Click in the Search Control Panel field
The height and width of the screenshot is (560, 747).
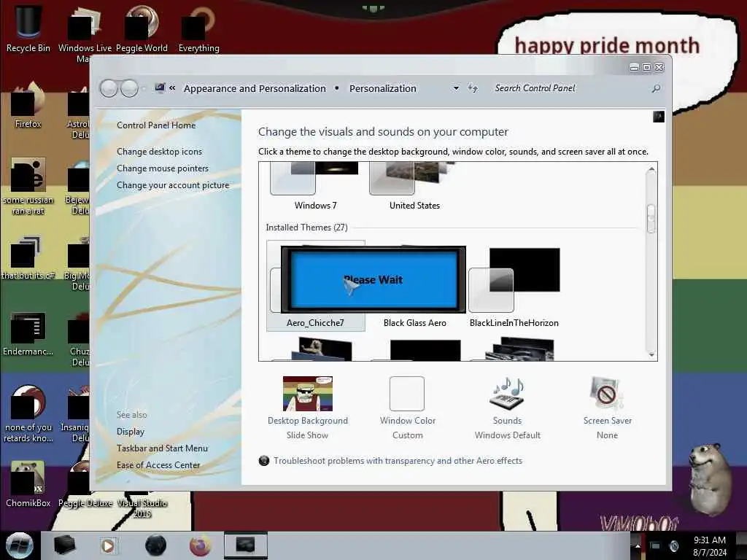coord(569,88)
